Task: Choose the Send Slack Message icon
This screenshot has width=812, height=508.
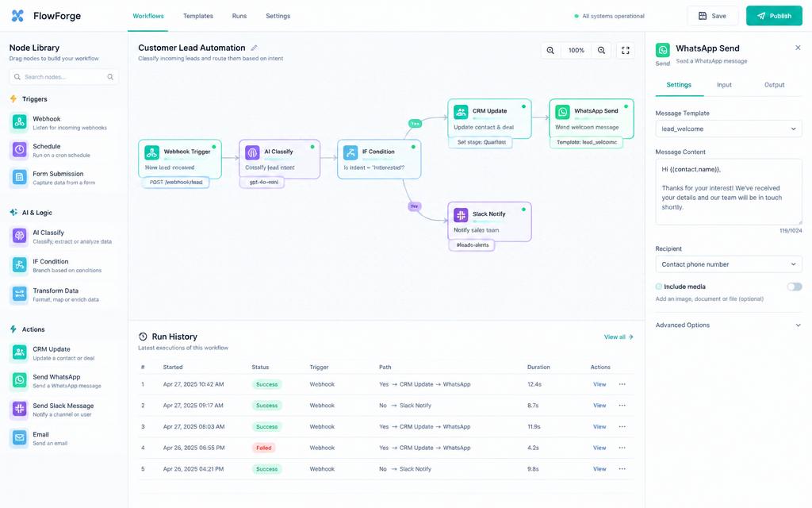Action: (20, 409)
